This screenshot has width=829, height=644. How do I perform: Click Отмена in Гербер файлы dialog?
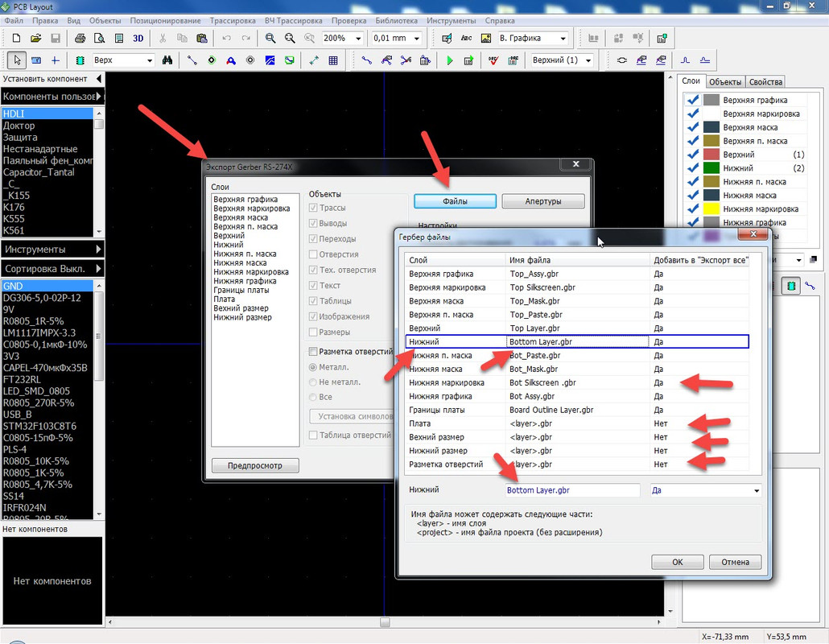(x=735, y=562)
